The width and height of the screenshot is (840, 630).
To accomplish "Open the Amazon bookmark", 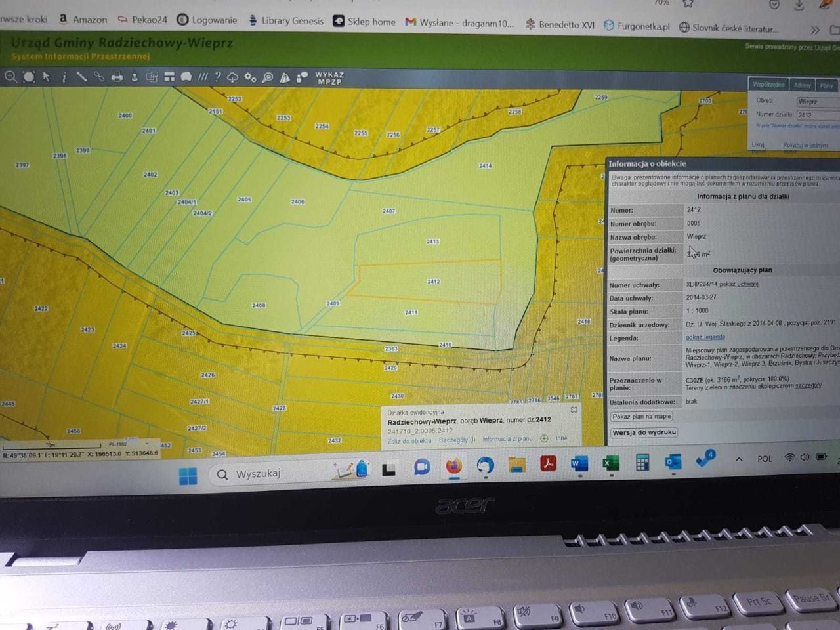I will pos(83,20).
